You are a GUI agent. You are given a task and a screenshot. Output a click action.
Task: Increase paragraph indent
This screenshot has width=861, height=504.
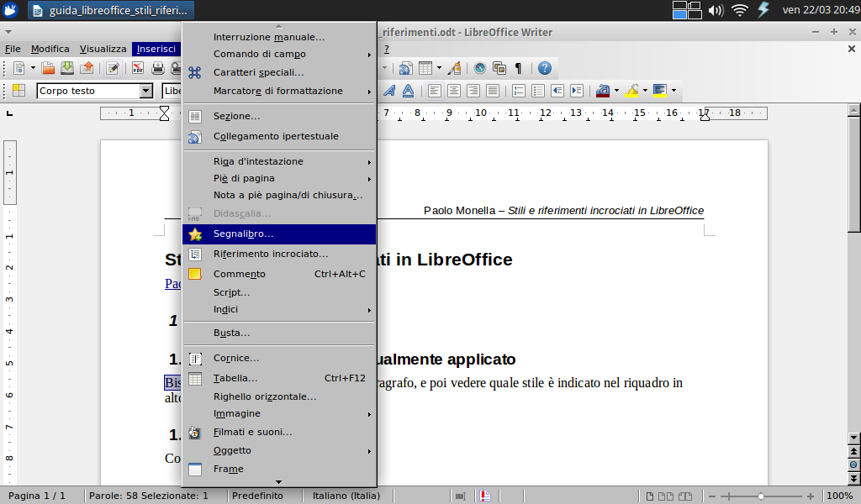pos(577,91)
